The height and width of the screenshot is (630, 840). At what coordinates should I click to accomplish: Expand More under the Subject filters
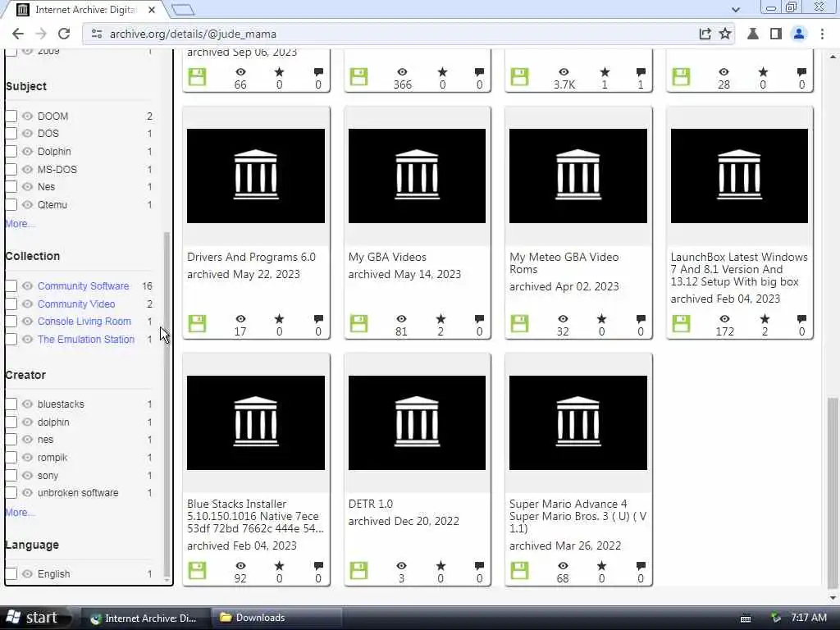[x=20, y=223]
